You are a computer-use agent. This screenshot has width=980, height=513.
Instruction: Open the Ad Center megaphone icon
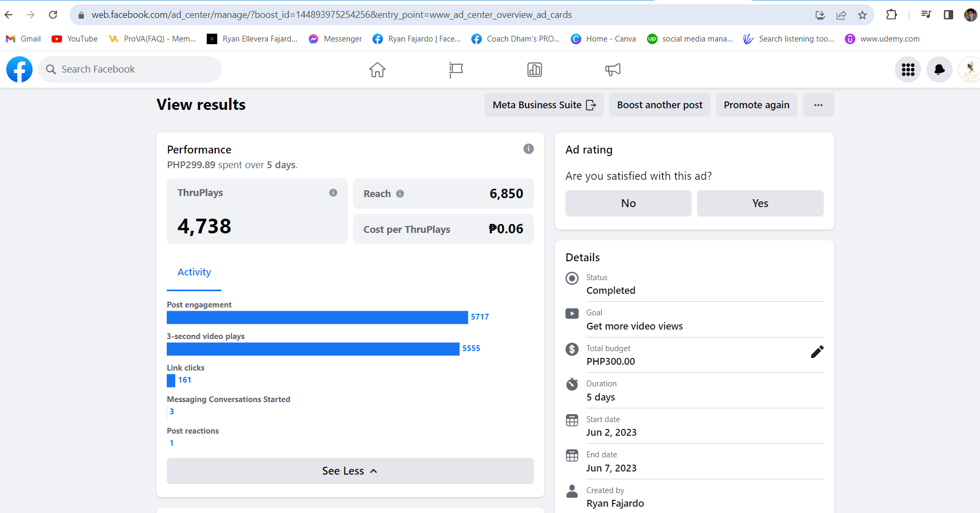(x=613, y=69)
